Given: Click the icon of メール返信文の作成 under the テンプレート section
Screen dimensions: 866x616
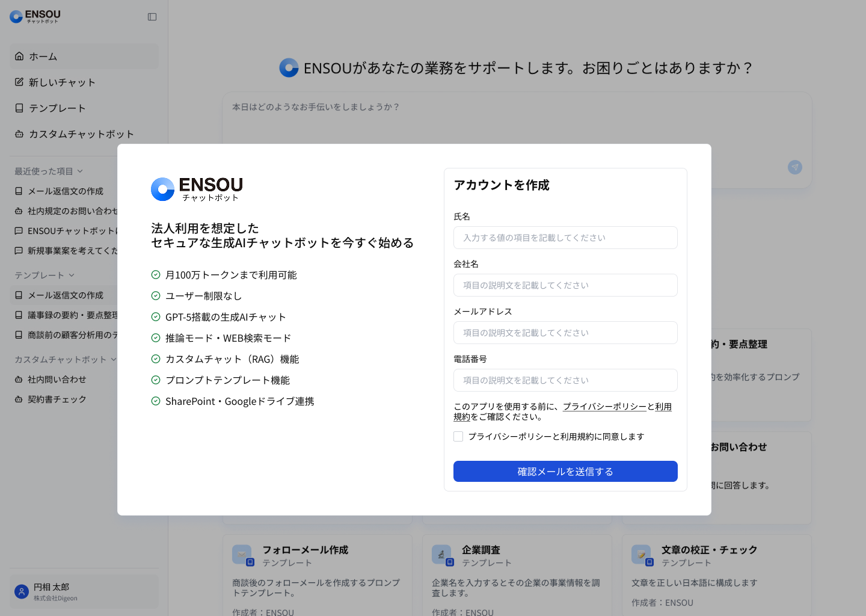Looking at the screenshot, I should coord(19,295).
